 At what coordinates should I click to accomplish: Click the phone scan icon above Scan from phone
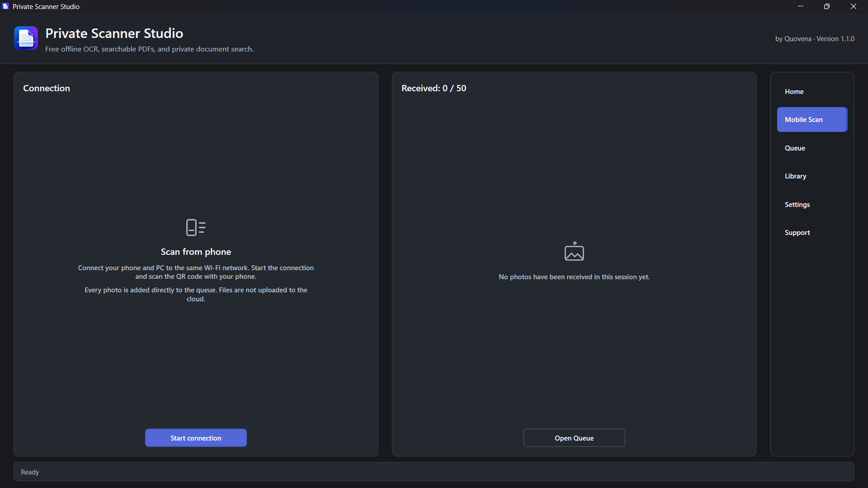tap(196, 227)
